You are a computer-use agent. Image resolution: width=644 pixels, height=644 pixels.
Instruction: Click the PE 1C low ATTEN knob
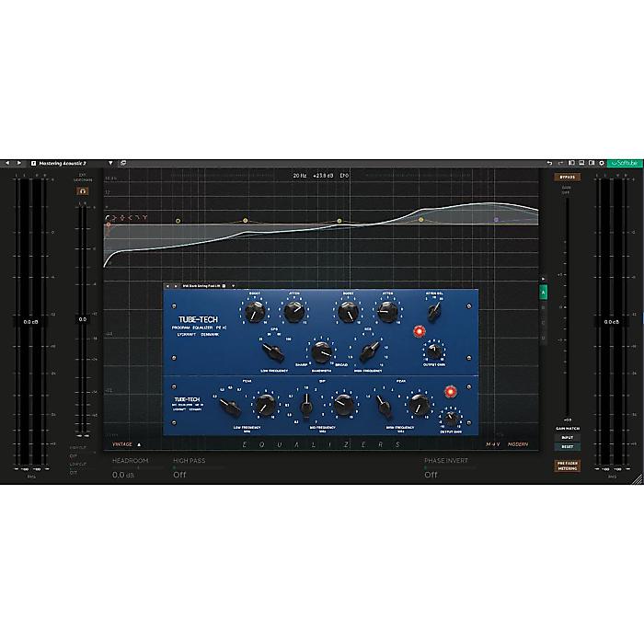294,311
